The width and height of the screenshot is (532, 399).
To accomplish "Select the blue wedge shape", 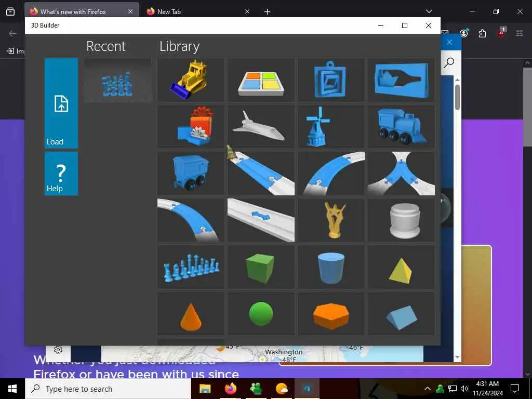I will tap(402, 314).
